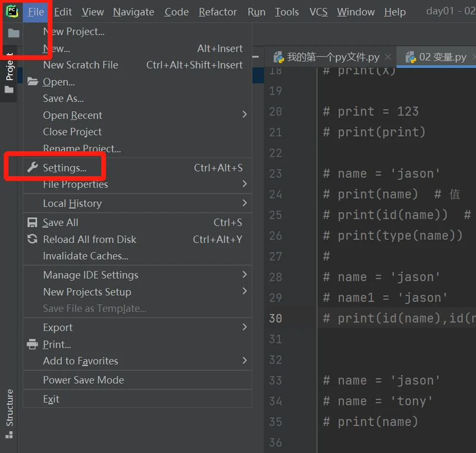The width and height of the screenshot is (476, 453).
Task: Click the Python file icon on 02 变量.py tab
Action: point(411,57)
